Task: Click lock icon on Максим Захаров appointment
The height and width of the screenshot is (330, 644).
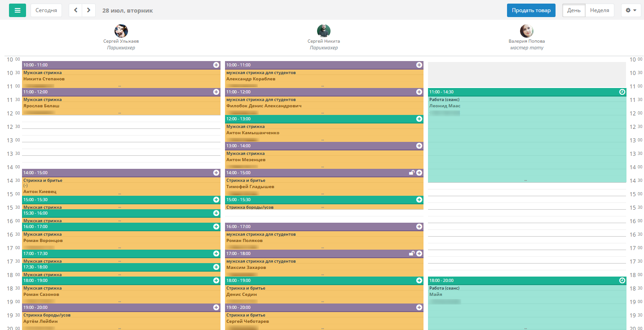Action: [x=411, y=254]
